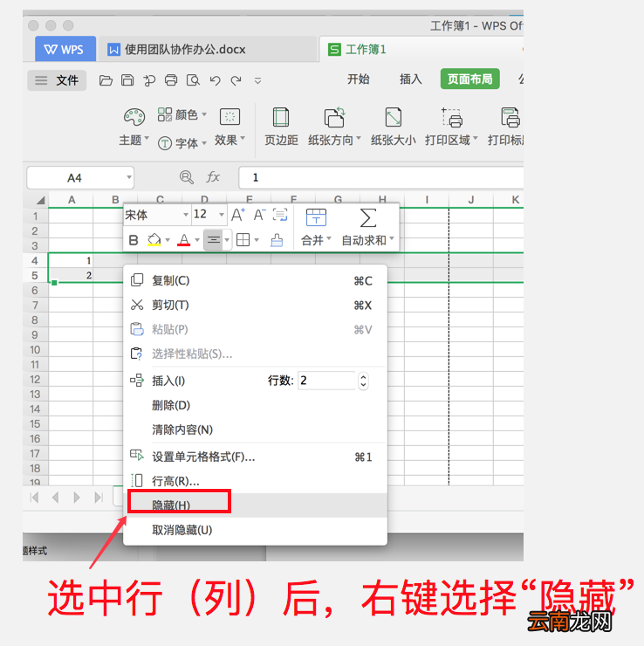Click the paper size icon
Screen dimensions: 644x646
coord(394,118)
